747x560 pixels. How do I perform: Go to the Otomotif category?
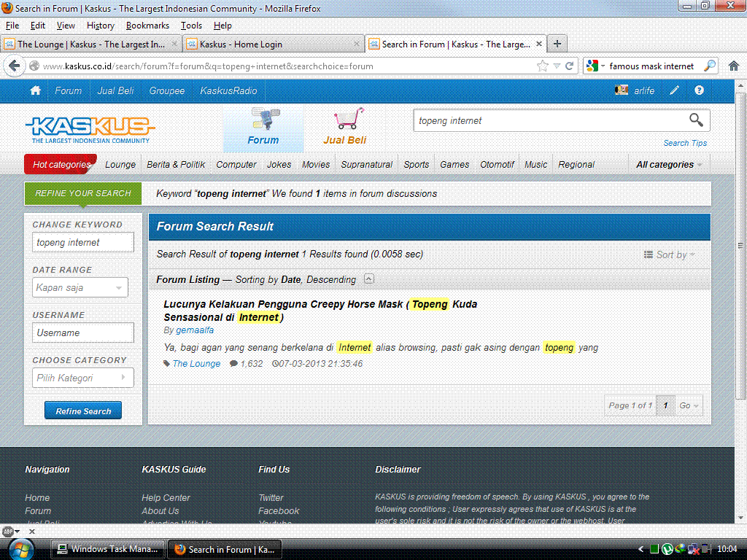[497, 165]
